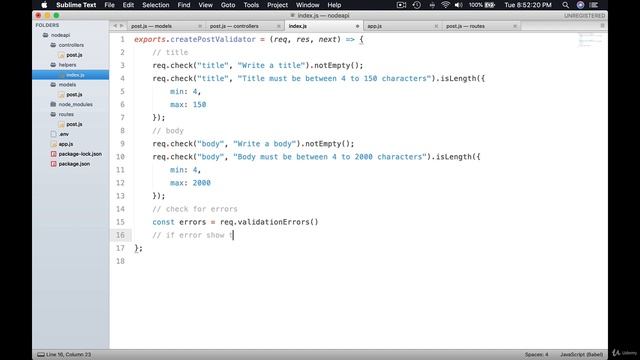Expand the node_modules folder
This screenshot has height=360, width=640.
click(53, 104)
